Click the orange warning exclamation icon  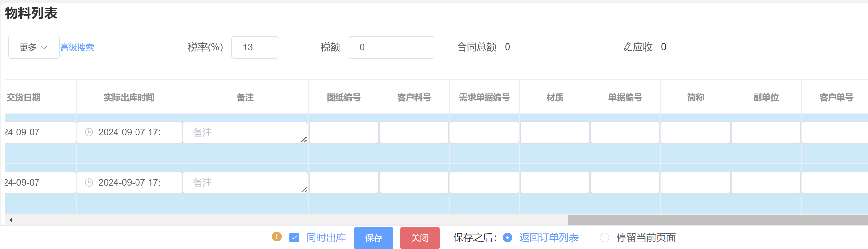(277, 237)
